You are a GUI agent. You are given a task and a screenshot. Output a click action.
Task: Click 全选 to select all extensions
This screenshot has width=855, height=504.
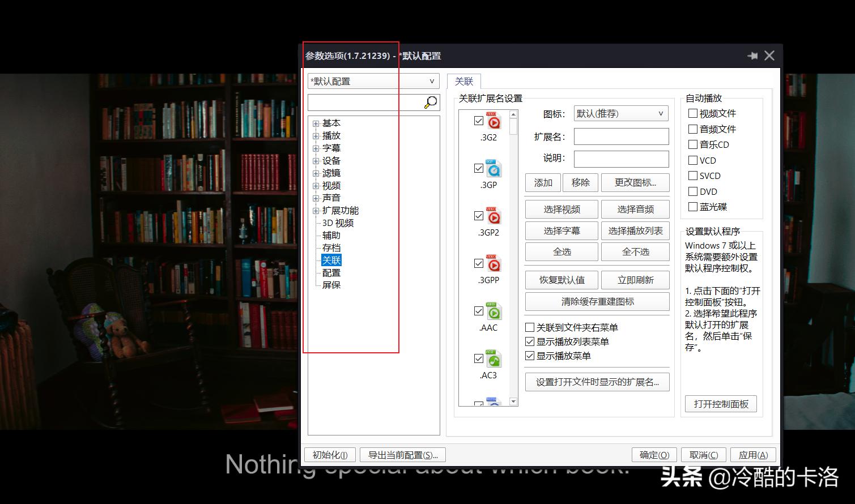pos(561,251)
